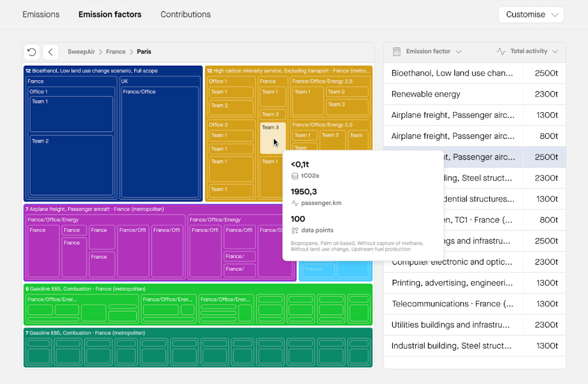Open the Emission factors tab
588x384 pixels.
(110, 14)
